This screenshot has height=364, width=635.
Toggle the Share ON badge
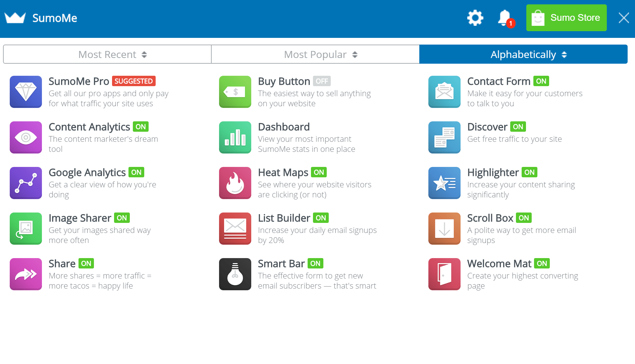point(86,263)
